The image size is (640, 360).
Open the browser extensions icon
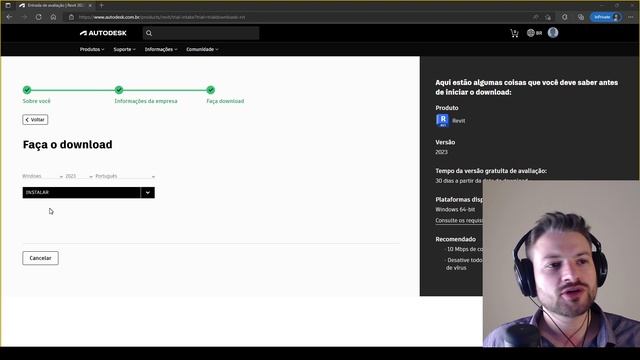pyautogui.click(x=564, y=17)
